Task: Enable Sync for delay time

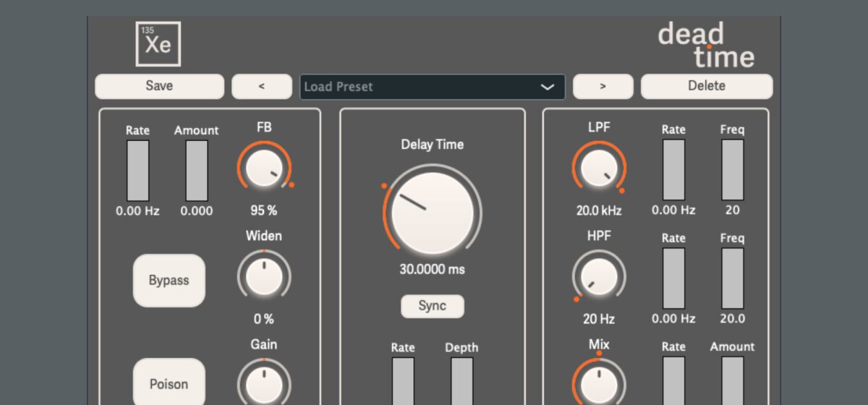Action: point(432,306)
